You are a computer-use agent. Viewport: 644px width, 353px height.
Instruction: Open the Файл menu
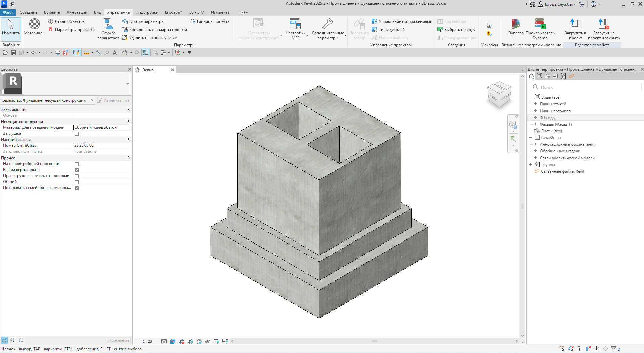(8, 12)
